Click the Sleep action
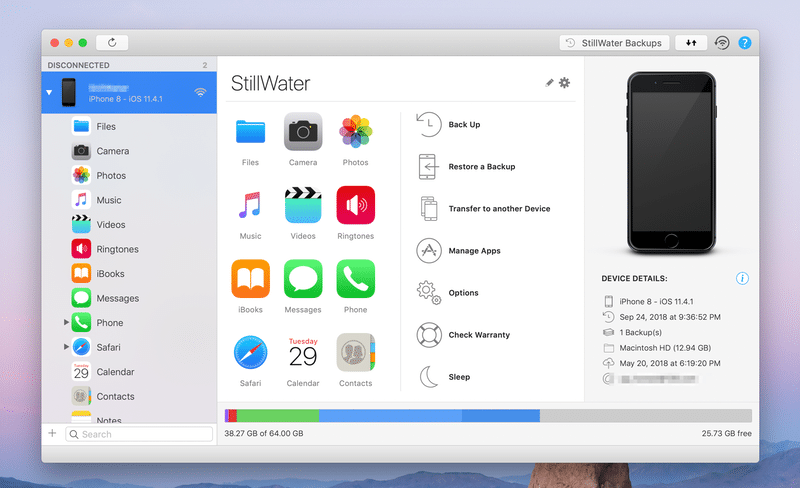Image resolution: width=800 pixels, height=488 pixels. (444, 377)
